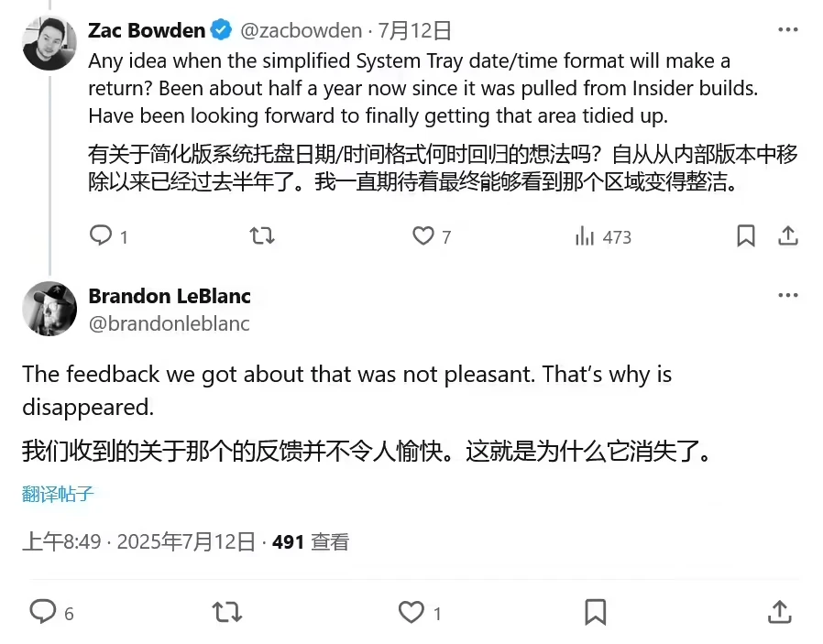823x644 pixels.
Task: Bookmark Brandon LeBlanc's reply
Action: 596,612
